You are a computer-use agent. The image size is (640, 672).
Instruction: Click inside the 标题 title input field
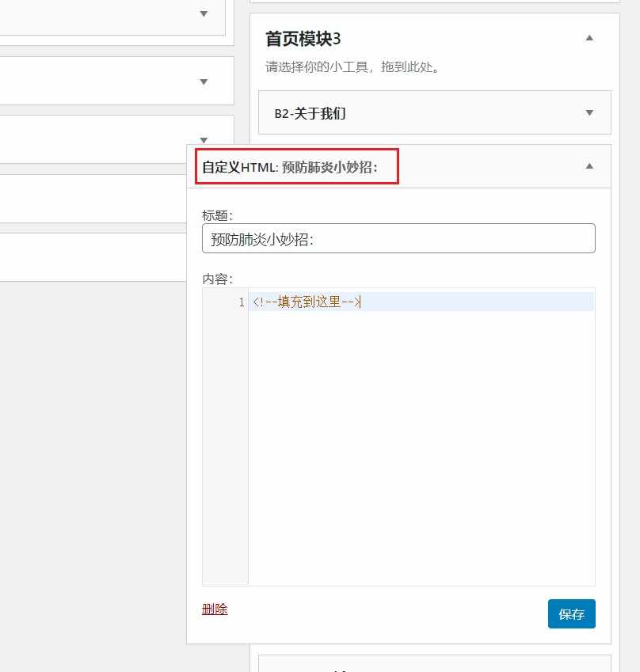(398, 238)
